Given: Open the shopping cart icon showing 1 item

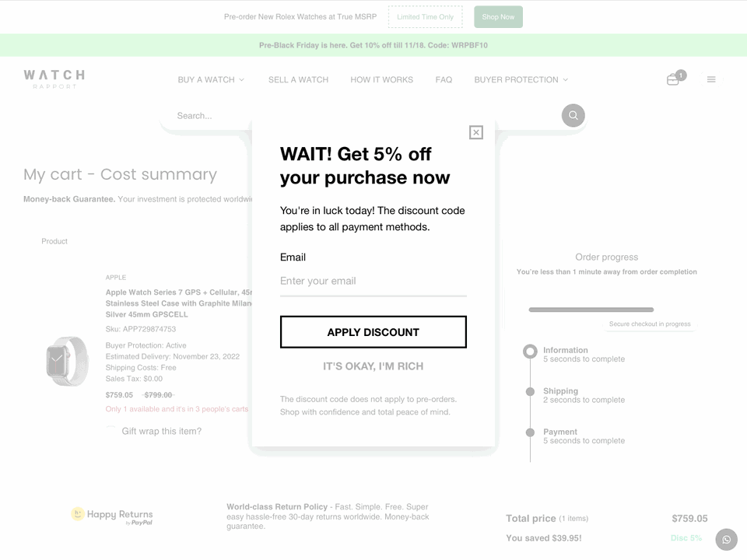Looking at the screenshot, I should pos(674,79).
